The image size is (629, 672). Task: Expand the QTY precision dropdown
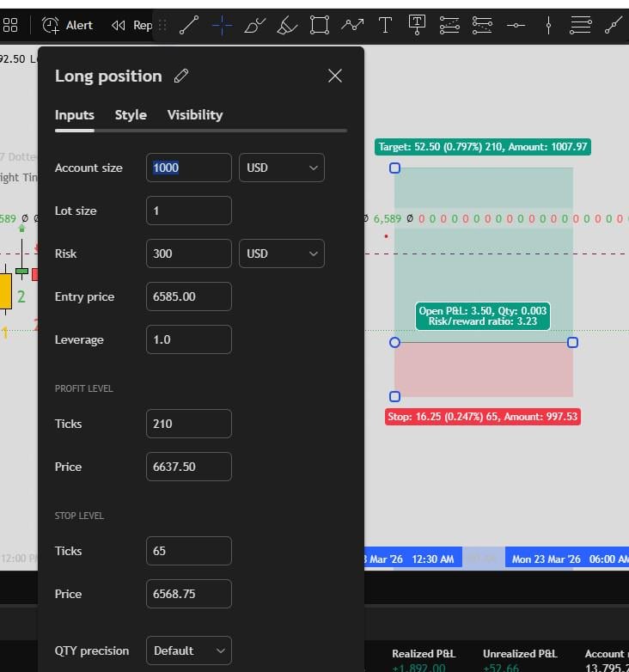point(188,651)
